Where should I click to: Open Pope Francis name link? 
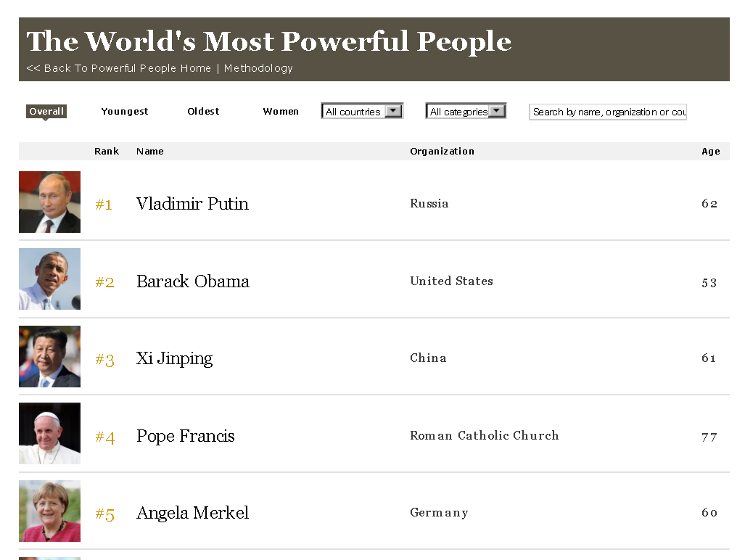(186, 436)
